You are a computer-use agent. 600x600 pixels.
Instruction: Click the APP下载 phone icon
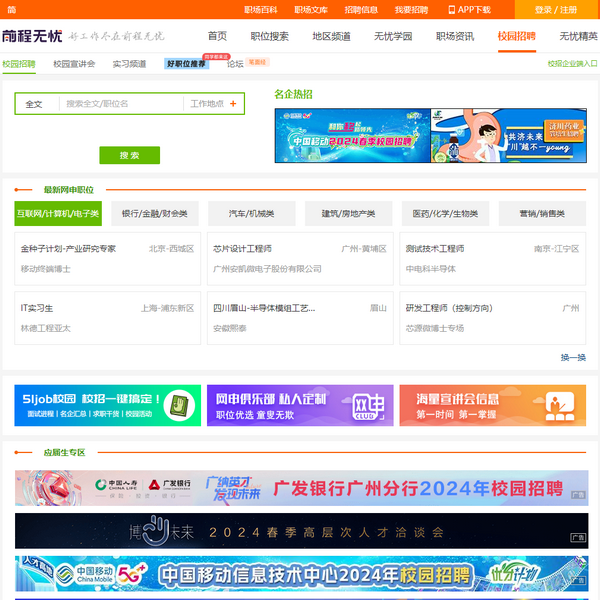coord(452,10)
